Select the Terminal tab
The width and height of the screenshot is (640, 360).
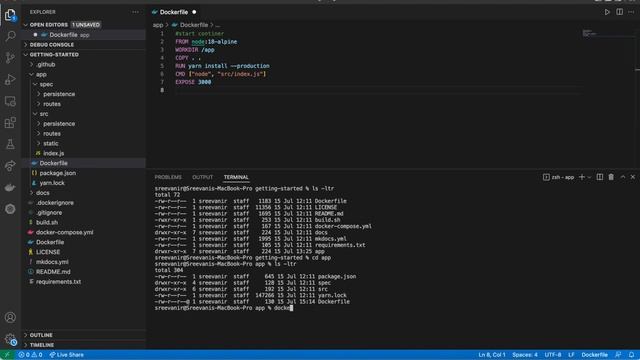coord(236,177)
